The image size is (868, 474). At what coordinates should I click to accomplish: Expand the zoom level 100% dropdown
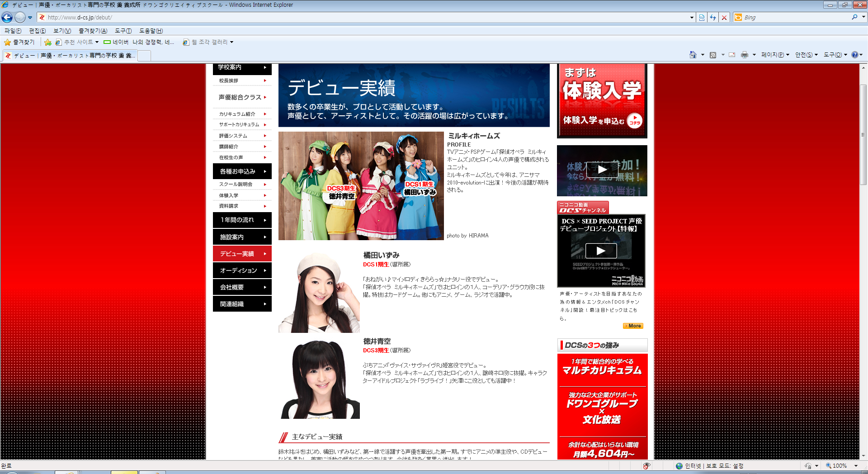(856, 466)
